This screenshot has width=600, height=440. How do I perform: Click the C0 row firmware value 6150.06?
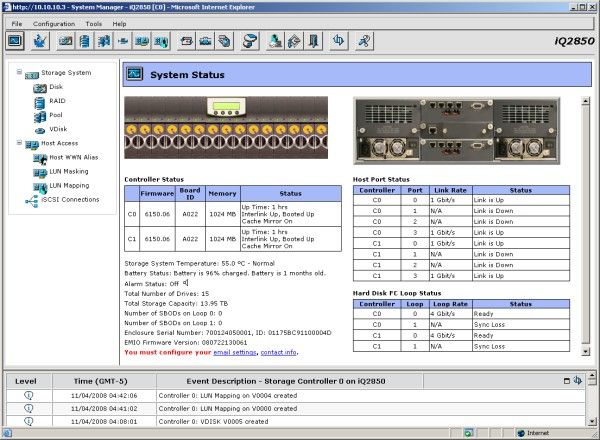pyautogui.click(x=157, y=214)
